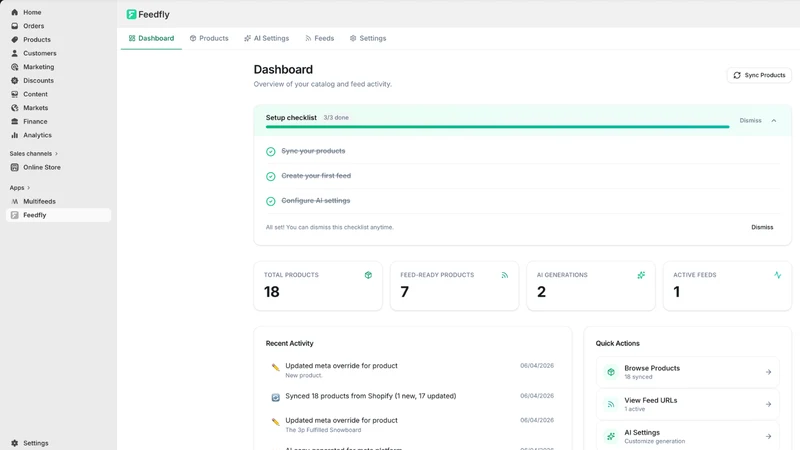Image resolution: width=800 pixels, height=450 pixels.
Task: Expand the Apps section chevron
Action: coord(29,188)
